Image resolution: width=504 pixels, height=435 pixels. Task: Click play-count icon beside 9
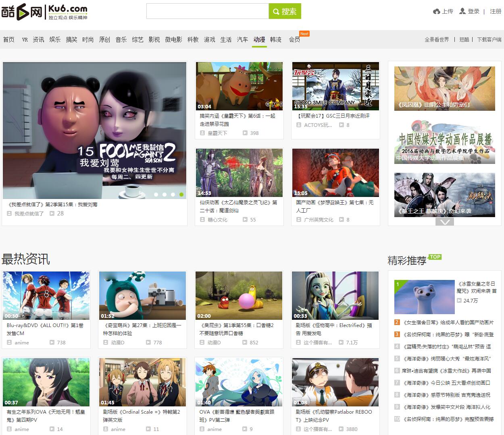pyautogui.click(x=245, y=429)
